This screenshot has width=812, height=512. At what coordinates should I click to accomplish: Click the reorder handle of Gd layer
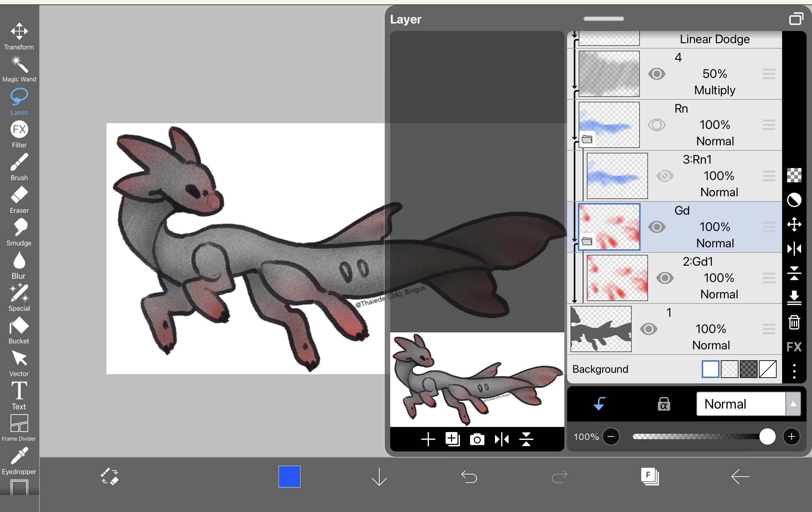769,227
